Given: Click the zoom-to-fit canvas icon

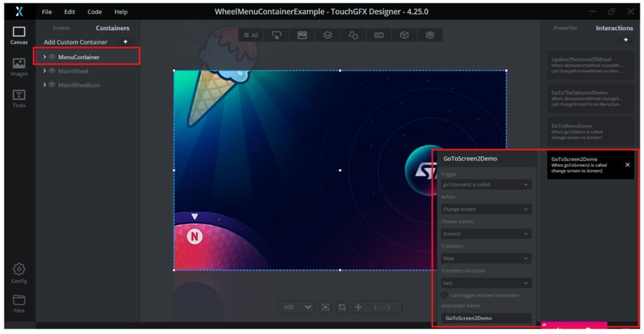Looking at the screenshot, I should click(325, 307).
